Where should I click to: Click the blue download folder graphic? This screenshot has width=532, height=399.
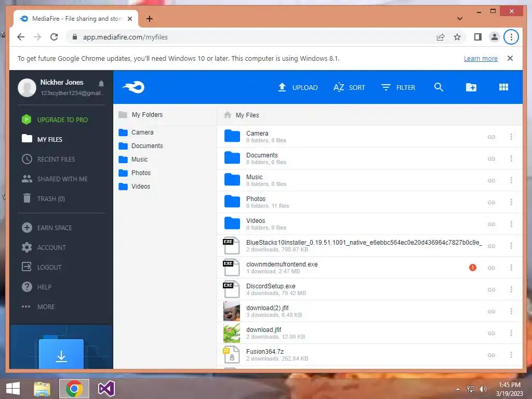coord(61,353)
